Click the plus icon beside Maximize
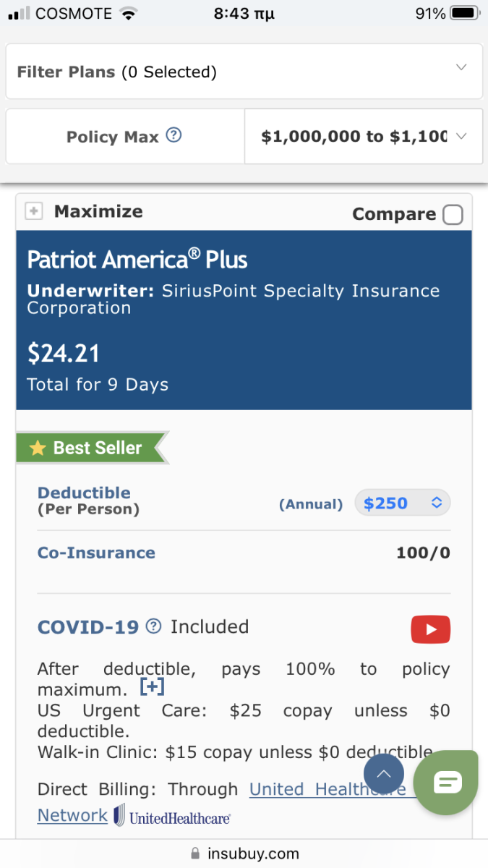This screenshot has height=868, width=488. [33, 211]
